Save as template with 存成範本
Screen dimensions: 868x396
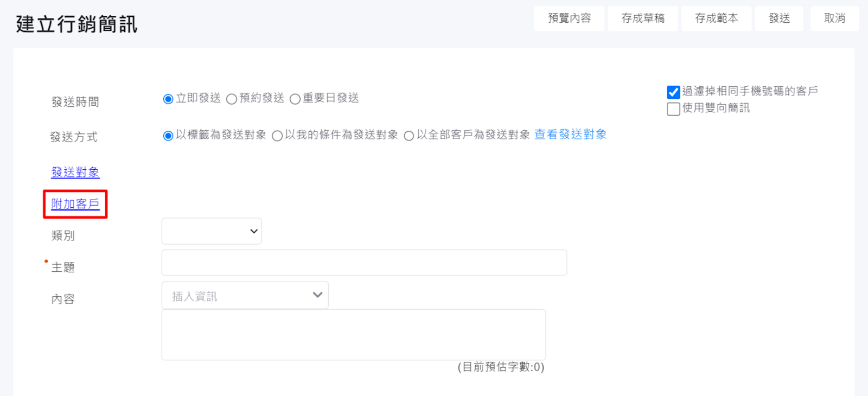point(716,18)
